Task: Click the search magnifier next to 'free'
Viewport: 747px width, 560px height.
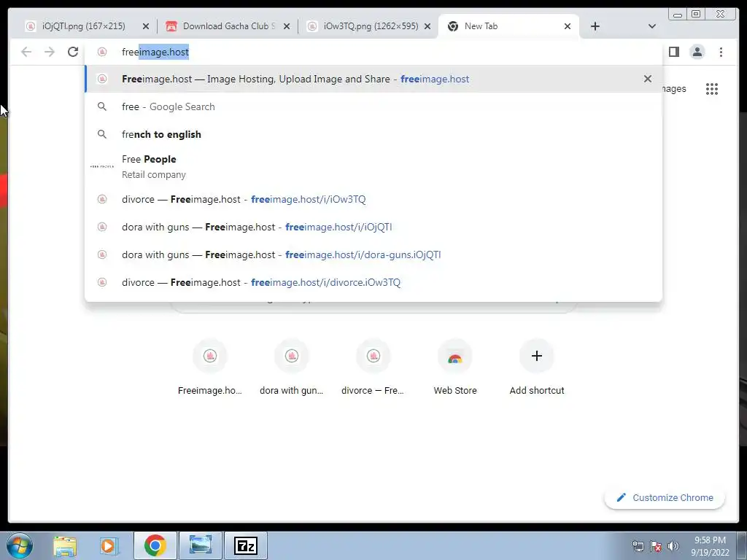Action: [102, 106]
